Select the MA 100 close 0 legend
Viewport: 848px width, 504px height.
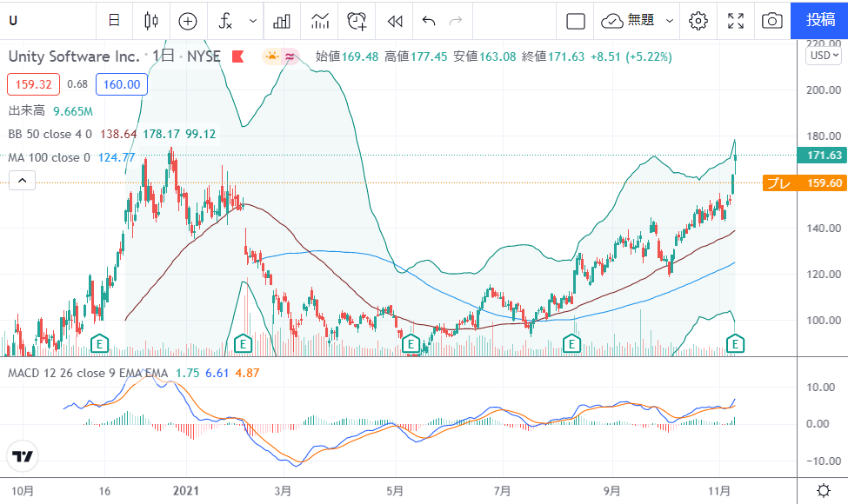[x=50, y=158]
